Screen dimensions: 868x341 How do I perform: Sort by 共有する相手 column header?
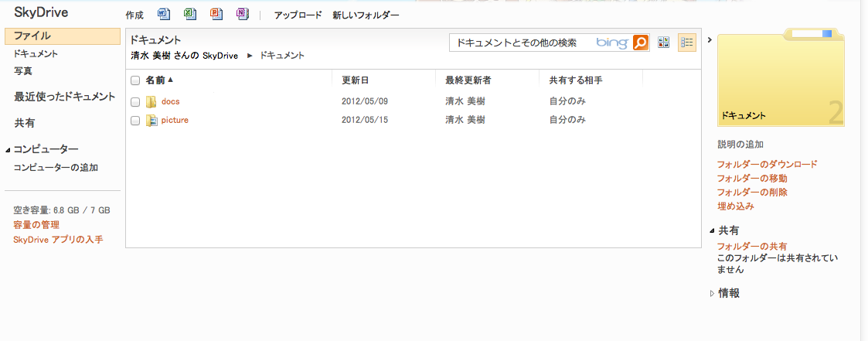tap(576, 81)
